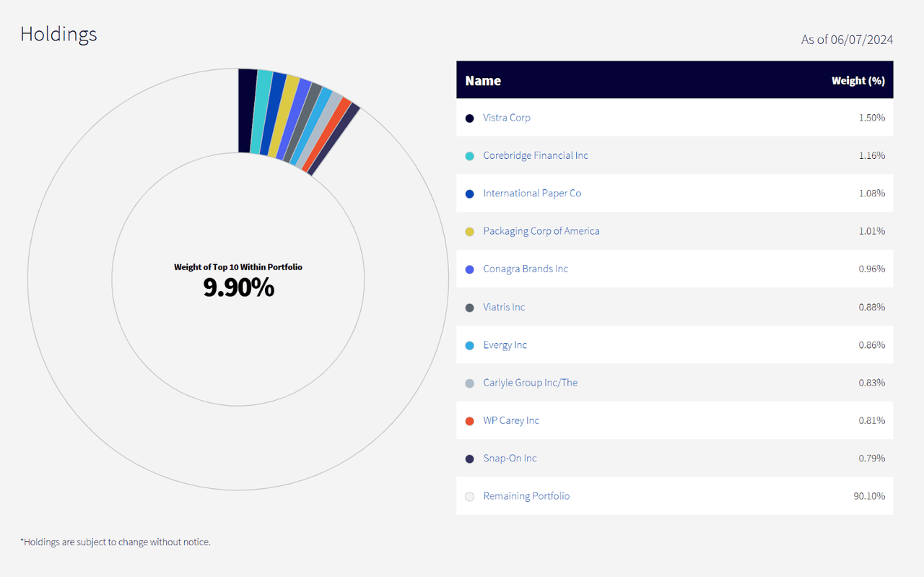Open the International Paper Co link
Image resolution: width=924 pixels, height=577 pixels.
532,193
